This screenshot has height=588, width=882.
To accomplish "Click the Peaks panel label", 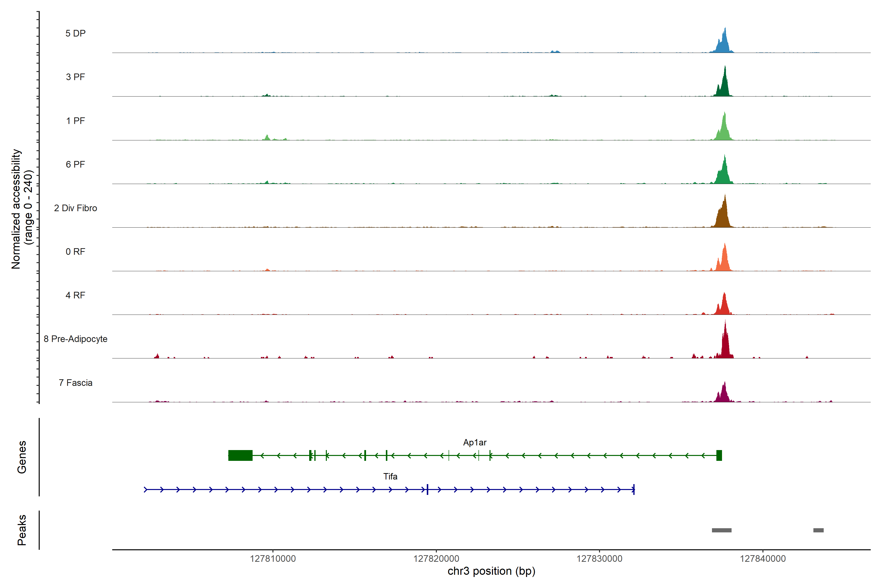I will pyautogui.click(x=22, y=530).
